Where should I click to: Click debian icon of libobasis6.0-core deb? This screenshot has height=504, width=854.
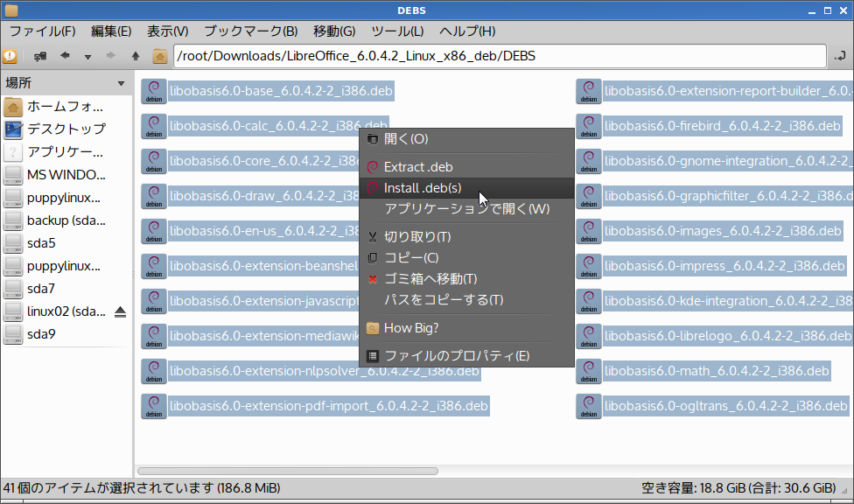pyautogui.click(x=154, y=161)
